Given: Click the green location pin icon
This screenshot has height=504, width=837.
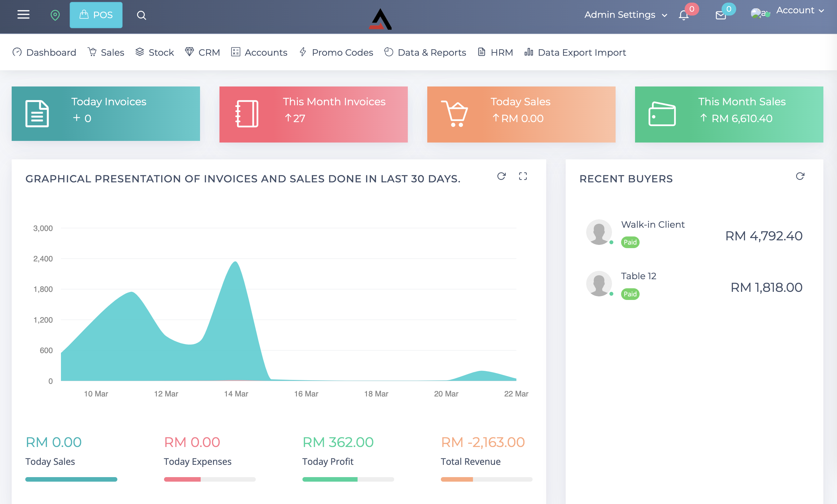Looking at the screenshot, I should coord(55,15).
